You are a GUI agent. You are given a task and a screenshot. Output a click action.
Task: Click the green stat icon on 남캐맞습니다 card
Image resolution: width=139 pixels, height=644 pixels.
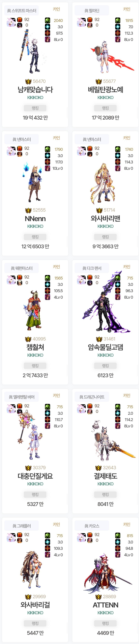pos(48,21)
